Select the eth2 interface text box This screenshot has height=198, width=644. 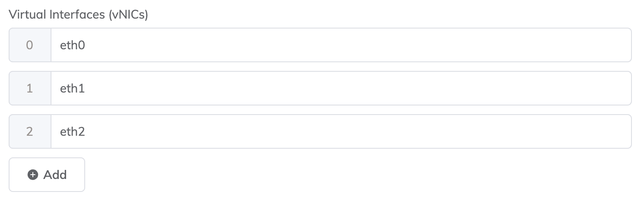(341, 131)
